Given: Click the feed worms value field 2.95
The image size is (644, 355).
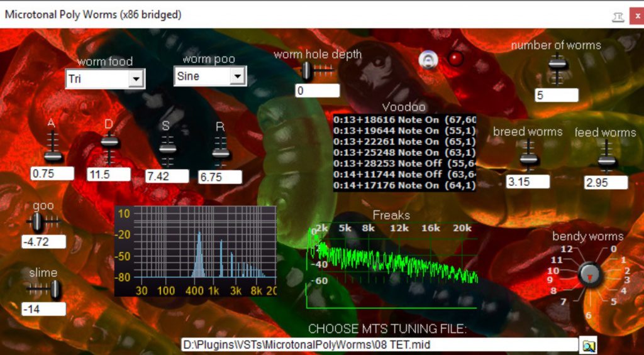Looking at the screenshot, I should [606, 183].
